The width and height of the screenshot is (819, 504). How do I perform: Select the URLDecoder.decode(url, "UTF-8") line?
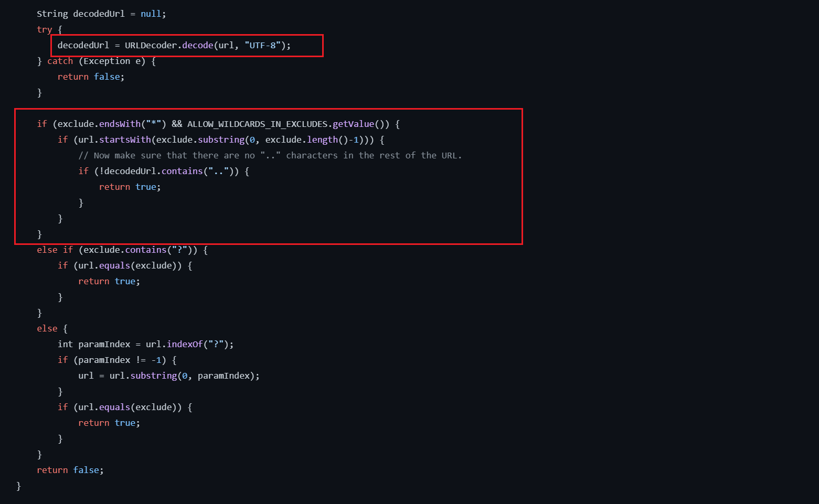point(174,45)
